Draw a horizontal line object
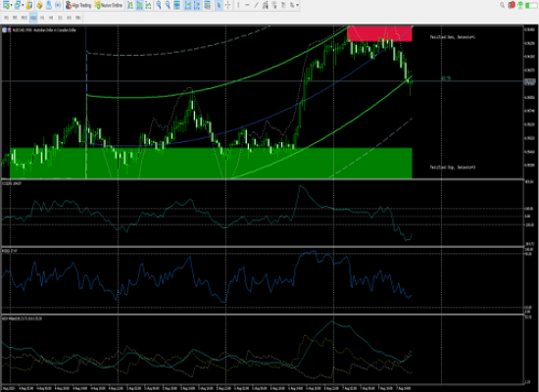This screenshot has width=539, height=392. 247,5
